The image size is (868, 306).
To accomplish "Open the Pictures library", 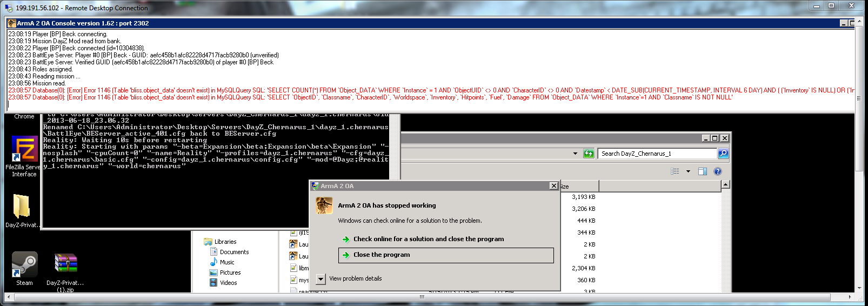I will pos(230,272).
